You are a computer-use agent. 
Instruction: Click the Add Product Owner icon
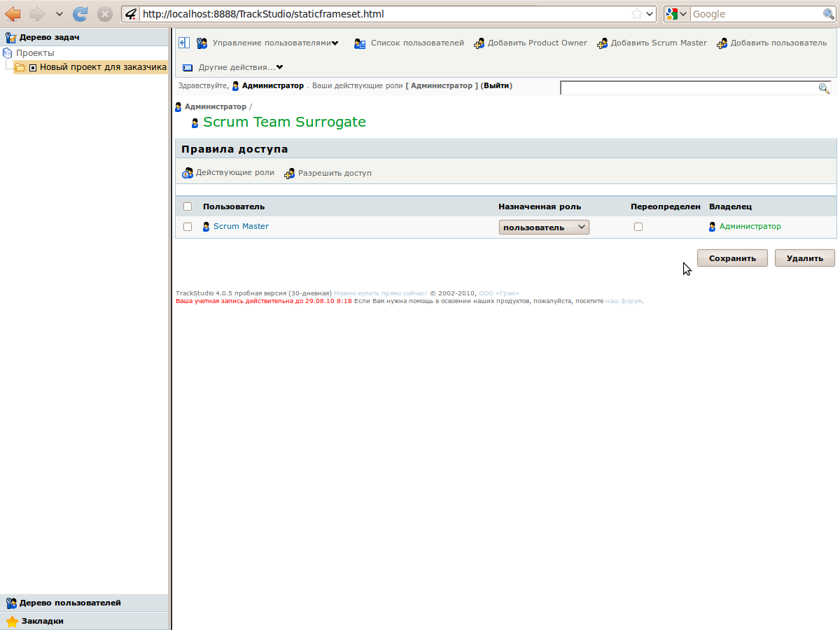click(479, 43)
